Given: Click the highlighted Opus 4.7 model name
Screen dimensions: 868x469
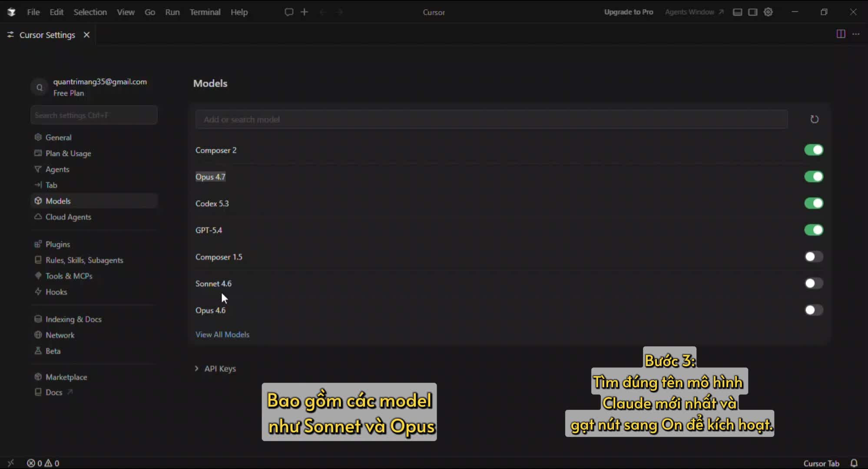Looking at the screenshot, I should tap(210, 177).
